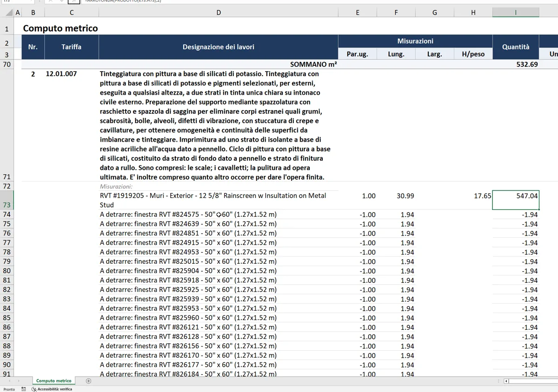
Task: Click finestra RVT #824575 description
Action: coord(188,215)
